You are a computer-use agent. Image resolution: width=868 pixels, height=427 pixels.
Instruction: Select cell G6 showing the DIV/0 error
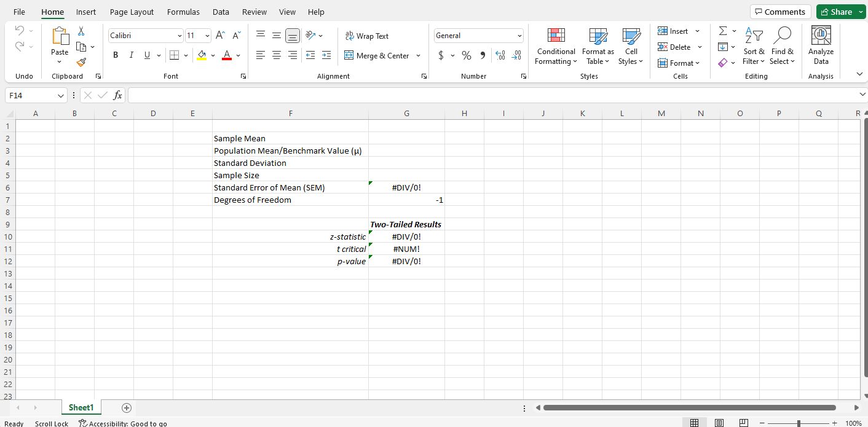[x=406, y=187]
